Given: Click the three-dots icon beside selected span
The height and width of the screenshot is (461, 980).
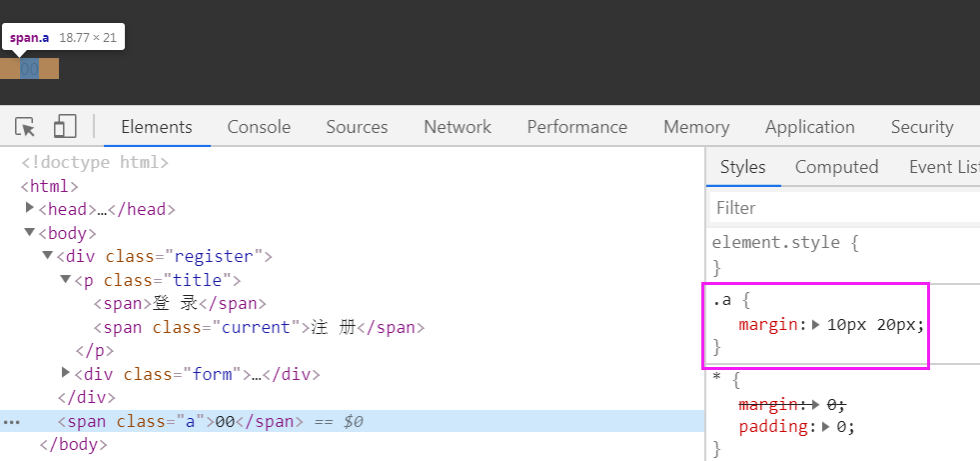Looking at the screenshot, I should point(12,422).
